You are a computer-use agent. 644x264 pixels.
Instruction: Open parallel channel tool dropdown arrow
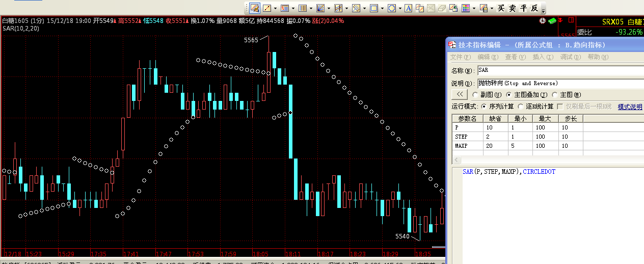[346, 8]
